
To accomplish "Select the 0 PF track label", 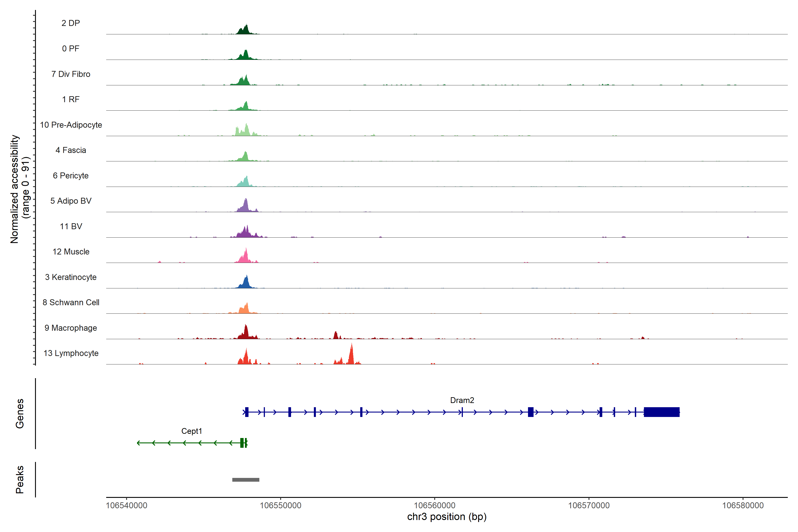I will (70, 49).
